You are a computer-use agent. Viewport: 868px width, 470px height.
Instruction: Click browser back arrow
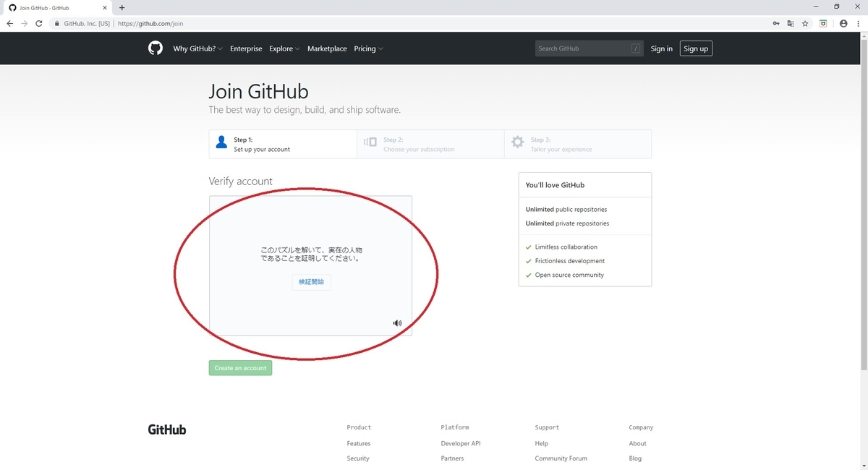point(9,23)
